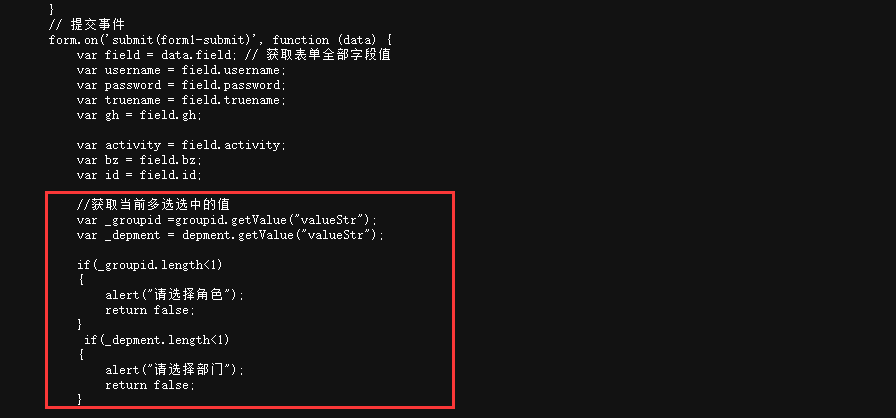
Task: Click "return false" below the 请选择角色 alert
Action: tap(149, 310)
